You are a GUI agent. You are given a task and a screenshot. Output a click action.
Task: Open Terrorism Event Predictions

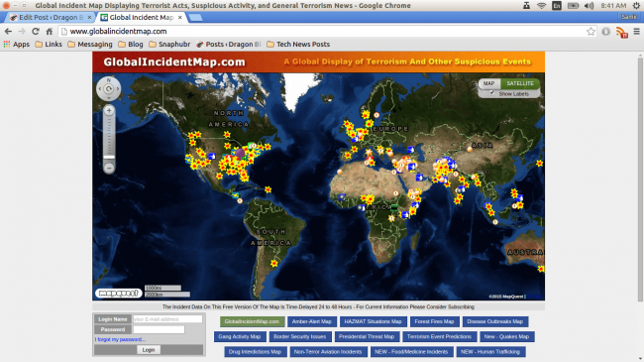(440, 336)
